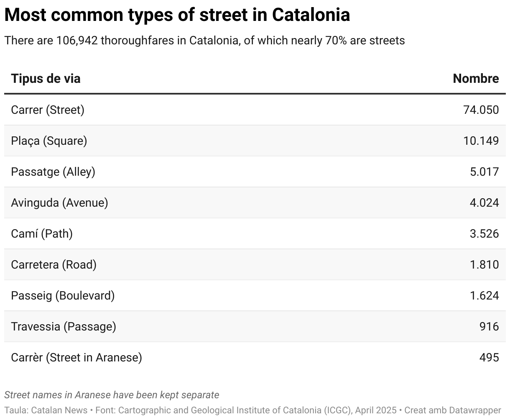Select the Camí (Path) row label
Viewport: 510px width, 420px height.
click(42, 233)
